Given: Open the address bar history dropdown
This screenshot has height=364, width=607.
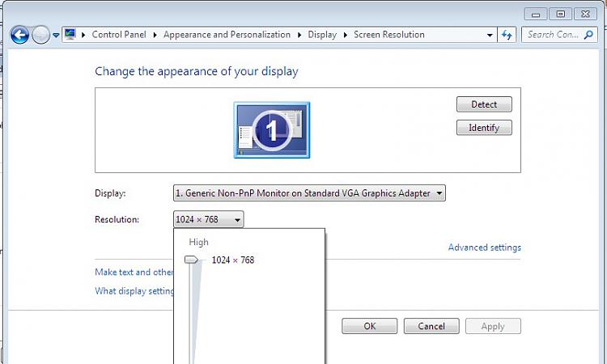Looking at the screenshot, I should pyautogui.click(x=490, y=35).
